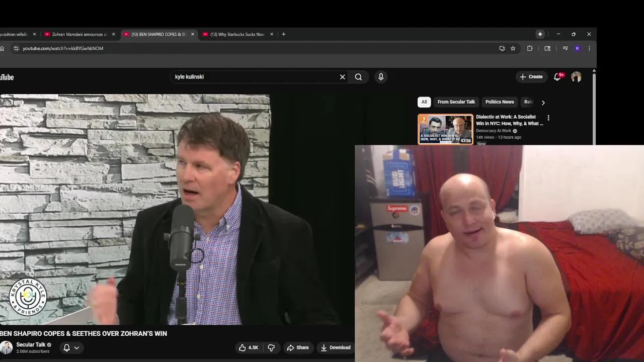Open the notification bell dropdown for Secular Talk
The image size is (644, 362).
coord(71,347)
